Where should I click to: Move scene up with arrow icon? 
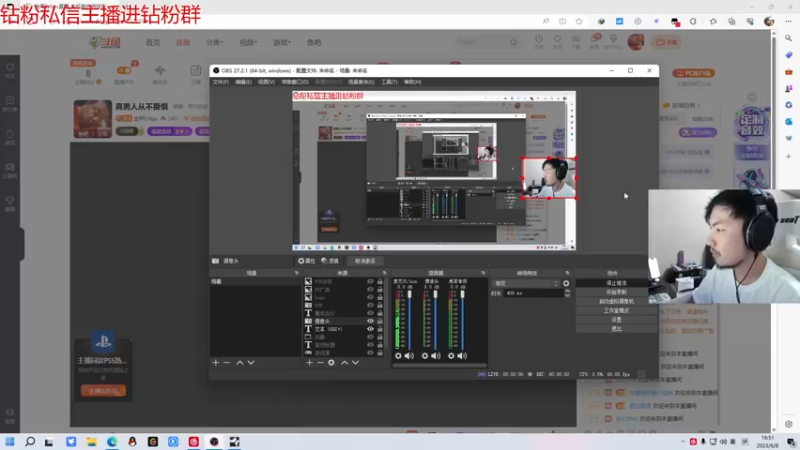[239, 362]
